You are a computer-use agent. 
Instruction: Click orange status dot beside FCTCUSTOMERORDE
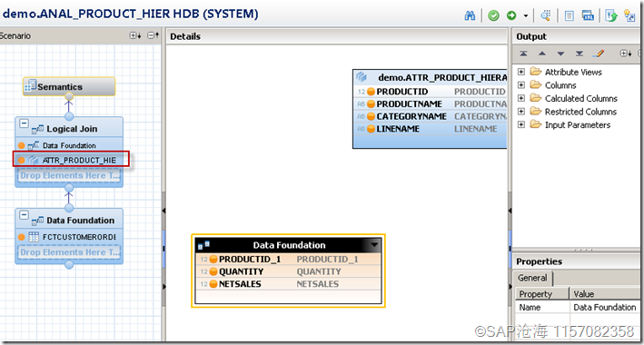click(22, 237)
